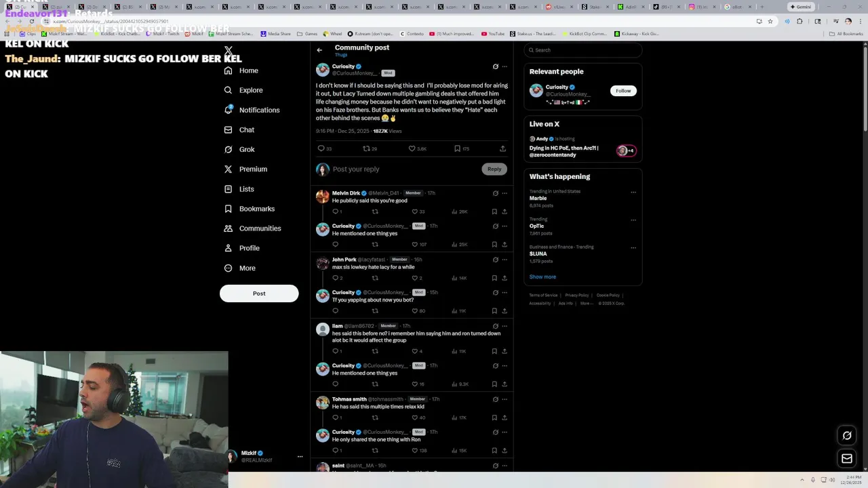The width and height of the screenshot is (868, 488).
Task: Open Cookie Policy link
Action: (608, 296)
